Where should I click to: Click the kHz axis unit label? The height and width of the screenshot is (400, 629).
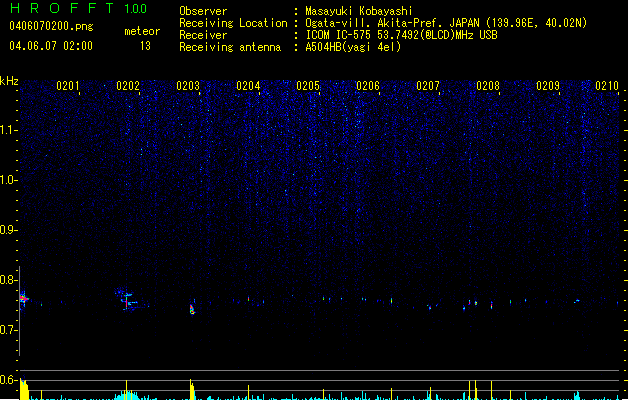pos(9,81)
